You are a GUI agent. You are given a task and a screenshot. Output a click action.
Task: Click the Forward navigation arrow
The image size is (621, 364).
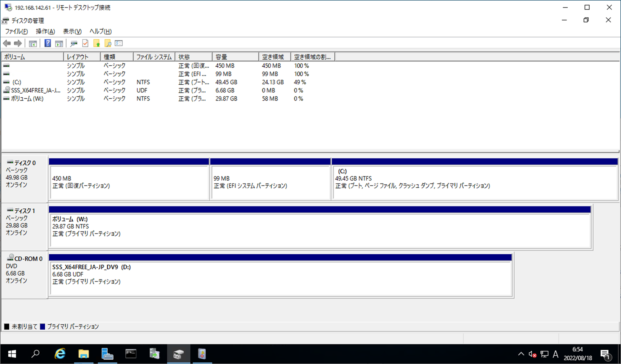pos(18,43)
